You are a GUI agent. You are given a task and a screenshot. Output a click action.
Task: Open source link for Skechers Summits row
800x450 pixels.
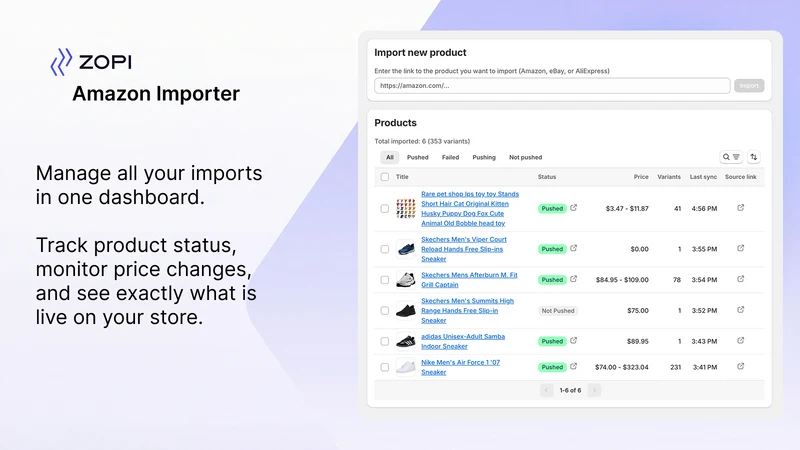pos(740,310)
